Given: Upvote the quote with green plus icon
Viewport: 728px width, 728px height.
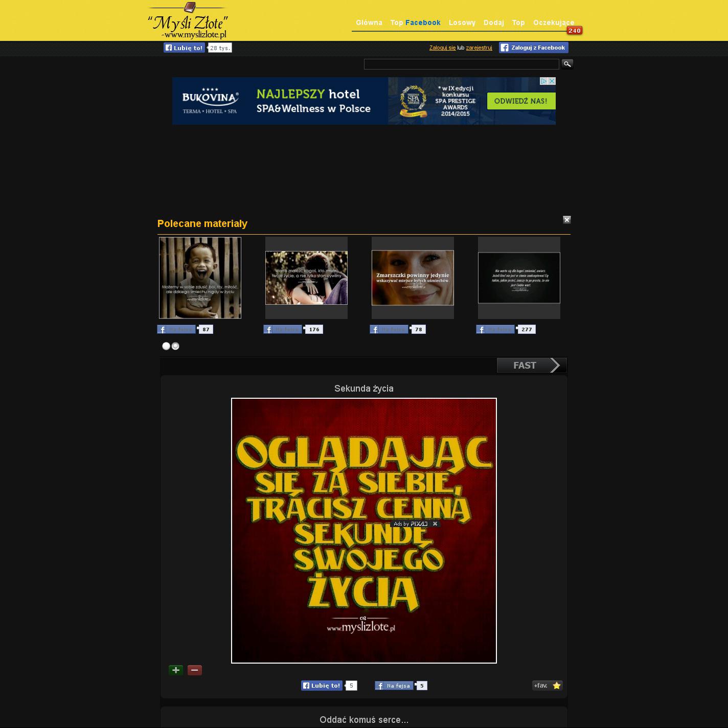Looking at the screenshot, I should (176, 670).
